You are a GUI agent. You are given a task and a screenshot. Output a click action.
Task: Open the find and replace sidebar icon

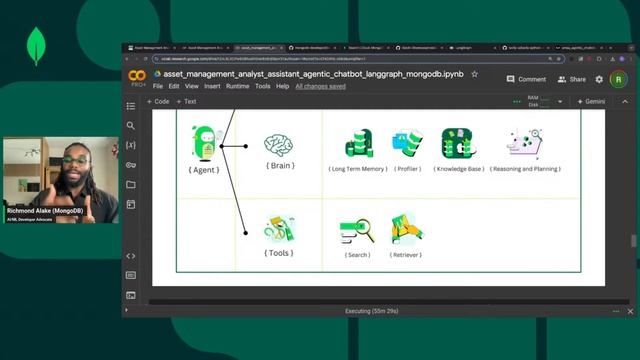pyautogui.click(x=131, y=126)
